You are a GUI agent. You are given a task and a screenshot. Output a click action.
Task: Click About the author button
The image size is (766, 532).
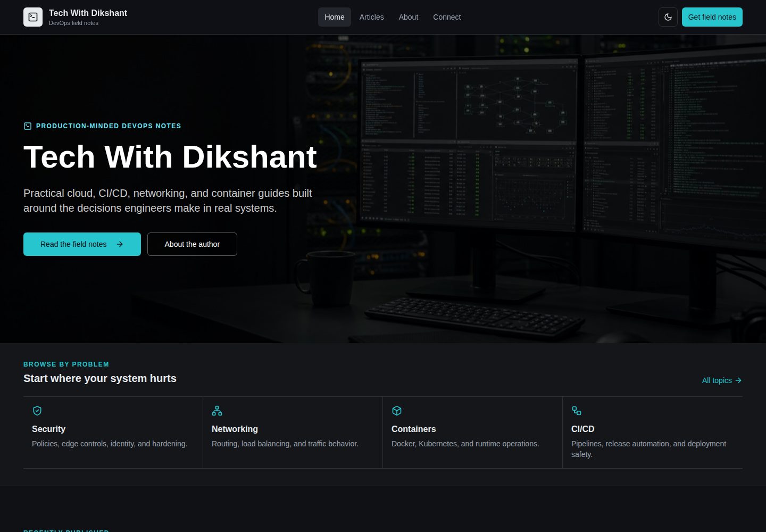pyautogui.click(x=192, y=244)
